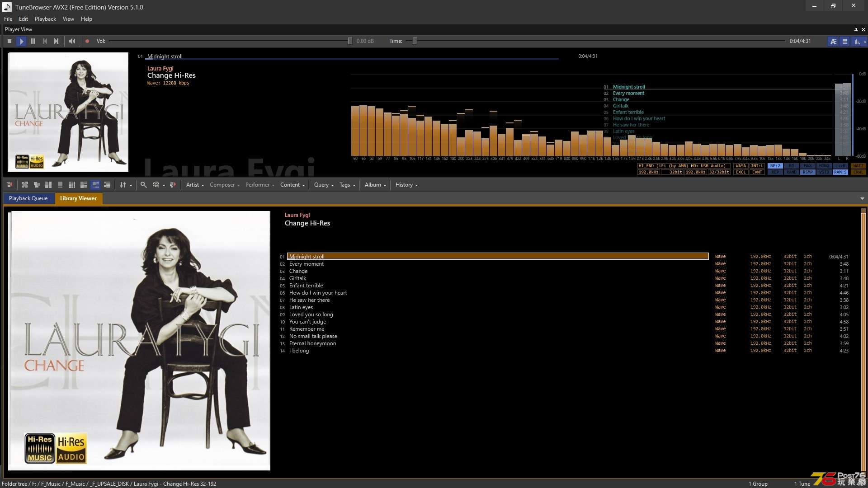This screenshot has height=488, width=868.
Task: Pause the track with the Pause icon
Action: click(x=33, y=41)
